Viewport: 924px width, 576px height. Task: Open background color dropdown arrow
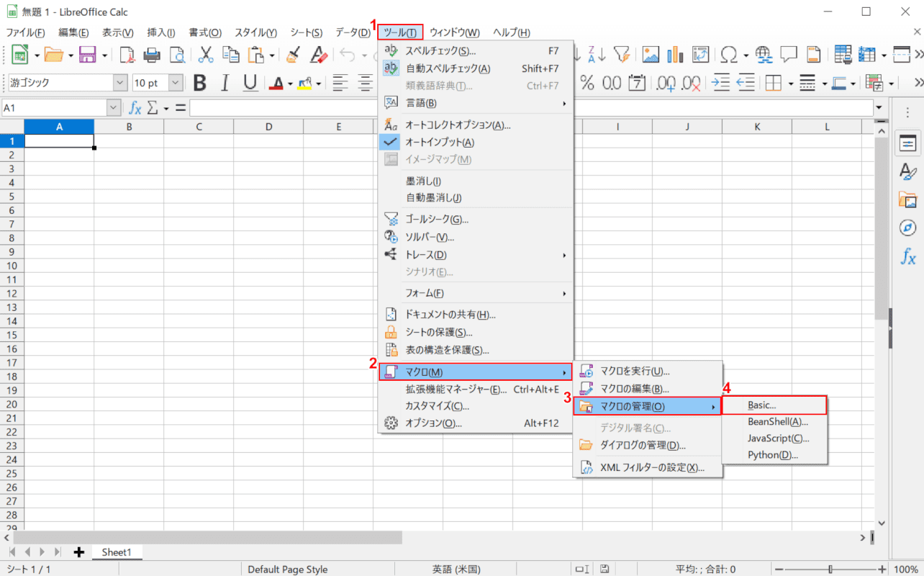click(x=318, y=84)
